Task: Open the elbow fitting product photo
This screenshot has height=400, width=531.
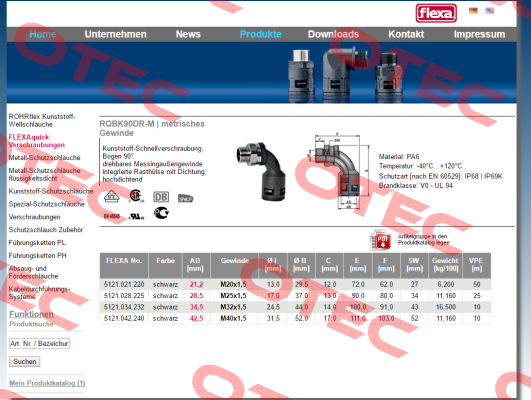Action: pos(261,171)
